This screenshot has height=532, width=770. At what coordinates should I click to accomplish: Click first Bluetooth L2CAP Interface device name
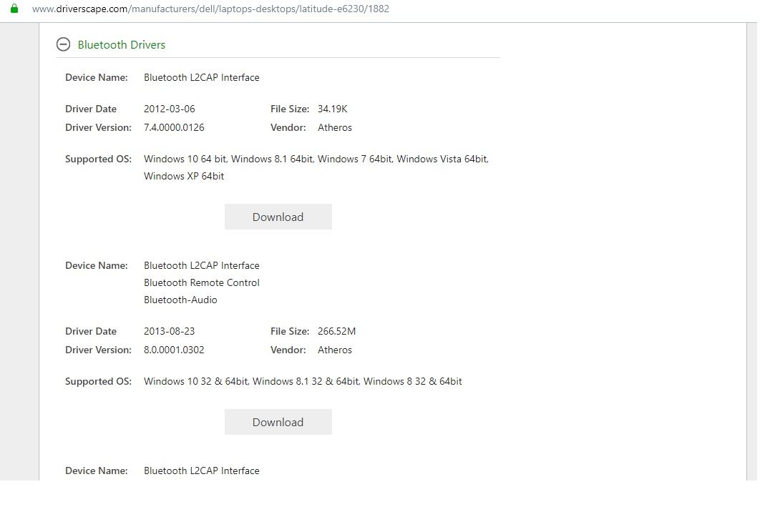click(202, 77)
